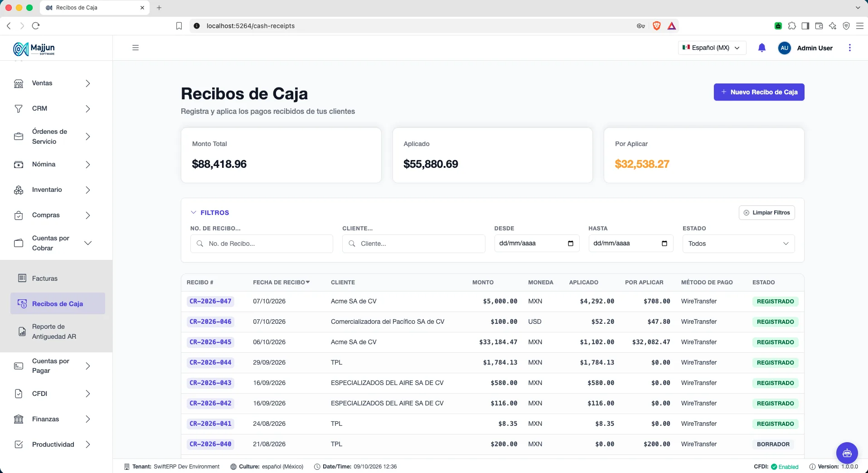Expand Cuentas por Pagar chevron
This screenshot has height=473, width=868.
(x=88, y=366)
